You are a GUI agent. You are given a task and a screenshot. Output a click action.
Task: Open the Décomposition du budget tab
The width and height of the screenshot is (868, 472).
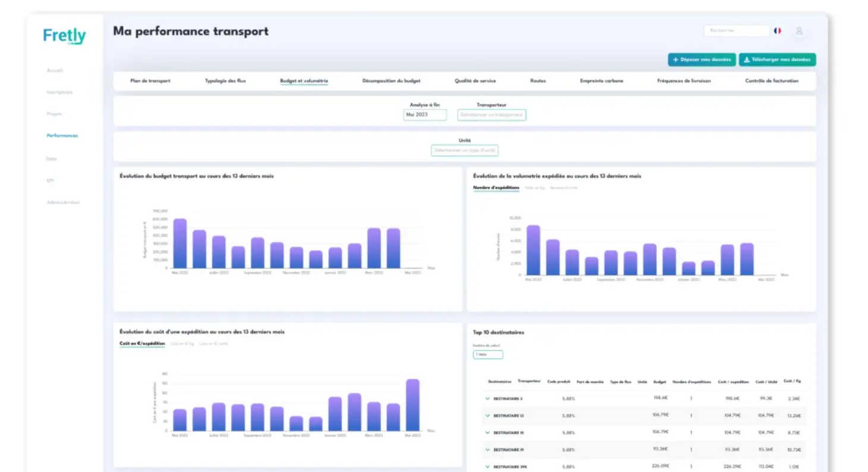391,81
